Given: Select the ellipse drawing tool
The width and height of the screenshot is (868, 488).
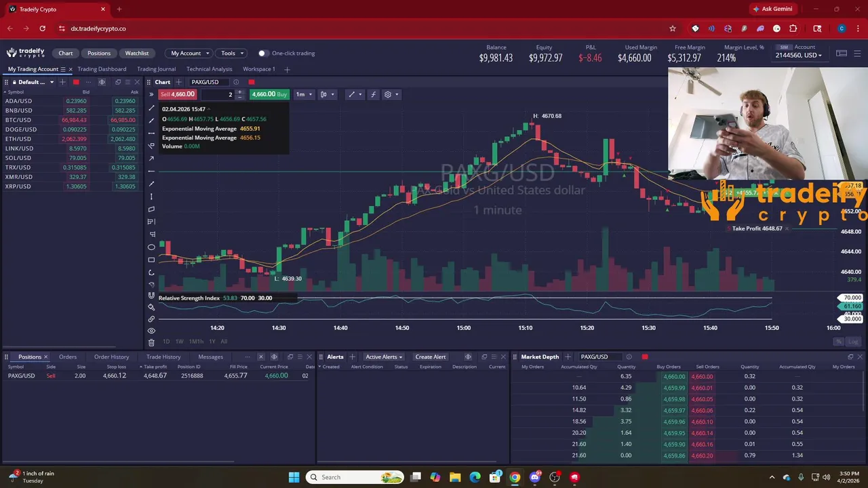Looking at the screenshot, I should point(151,247).
